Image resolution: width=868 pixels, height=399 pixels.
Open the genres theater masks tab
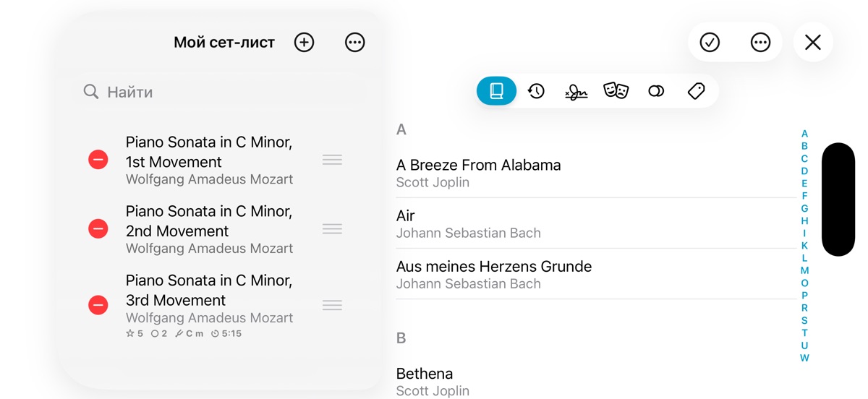616,91
